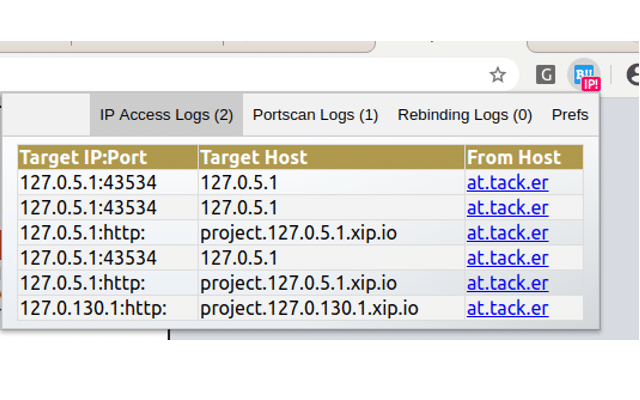Click the bookmark star icon
640x400 pixels.
pos(498,75)
